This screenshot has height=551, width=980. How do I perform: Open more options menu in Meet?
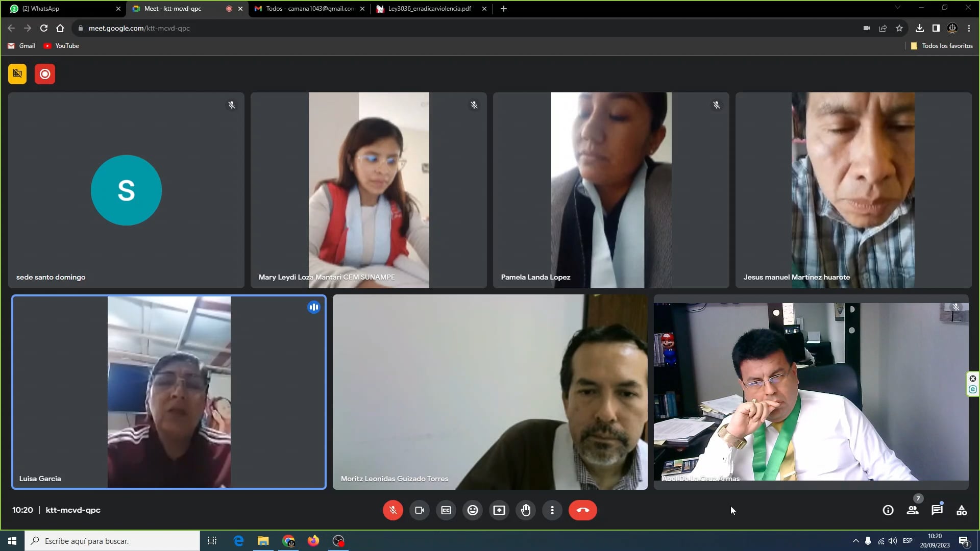click(x=552, y=510)
